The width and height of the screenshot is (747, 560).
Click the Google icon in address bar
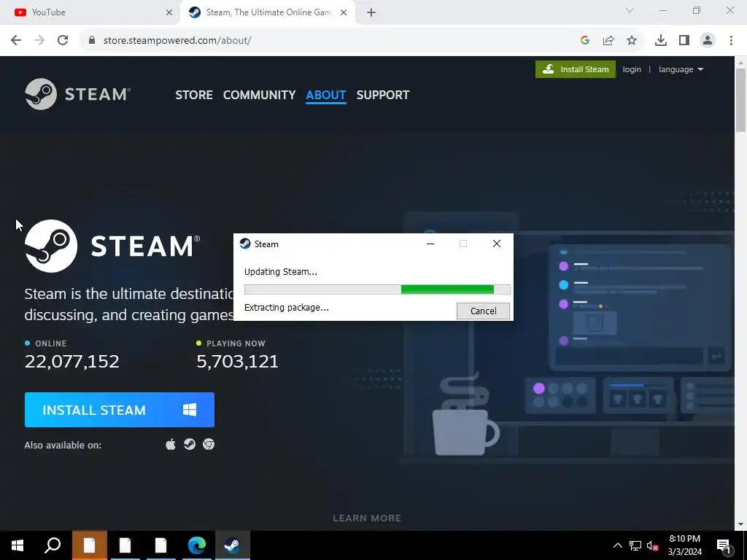[585, 41]
